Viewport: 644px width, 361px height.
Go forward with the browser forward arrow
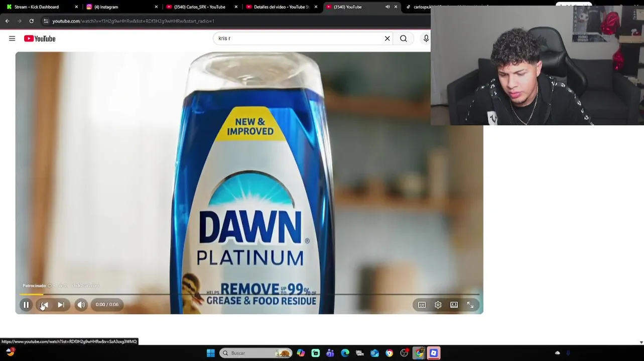[x=20, y=21]
